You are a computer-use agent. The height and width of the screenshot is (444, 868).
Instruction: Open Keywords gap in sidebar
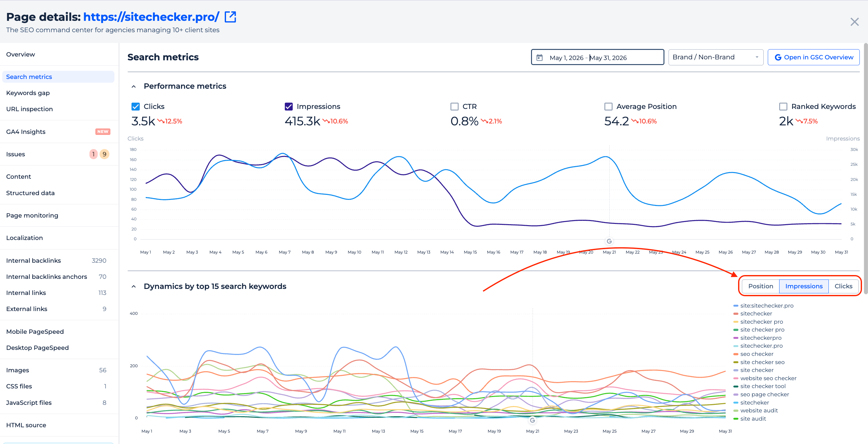click(28, 93)
